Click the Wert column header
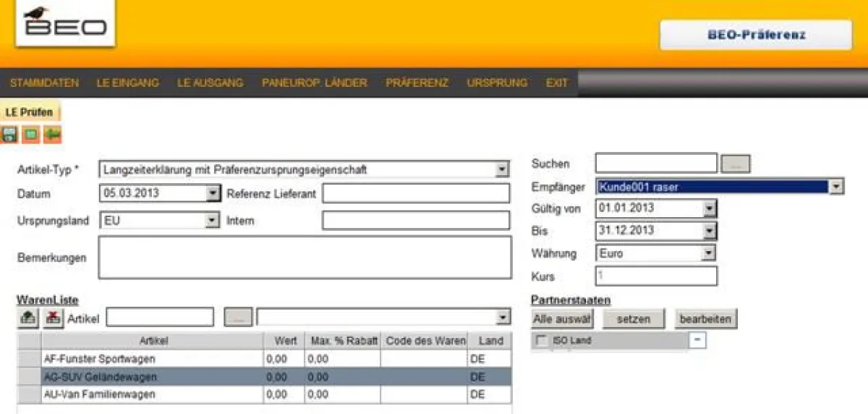The width and height of the screenshot is (868, 414). [x=285, y=341]
